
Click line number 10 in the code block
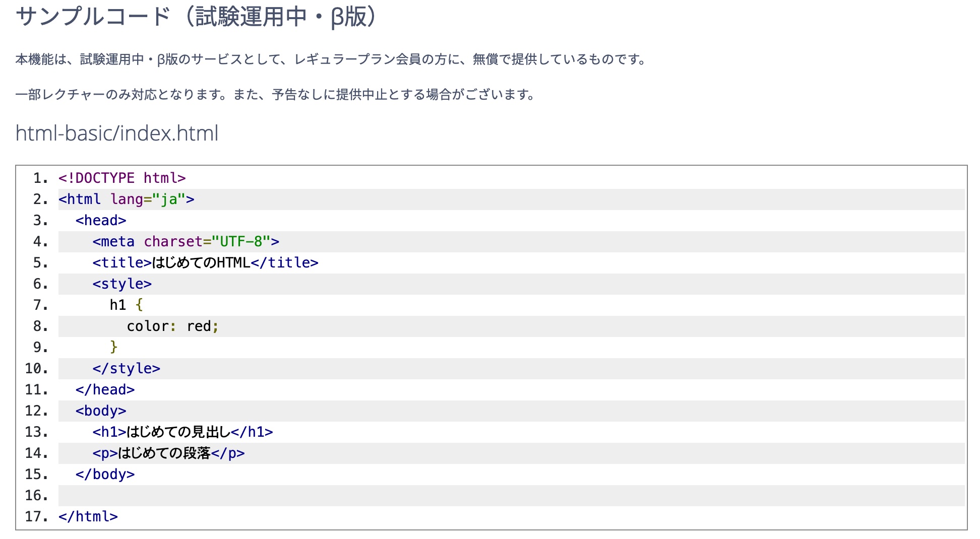(x=36, y=369)
